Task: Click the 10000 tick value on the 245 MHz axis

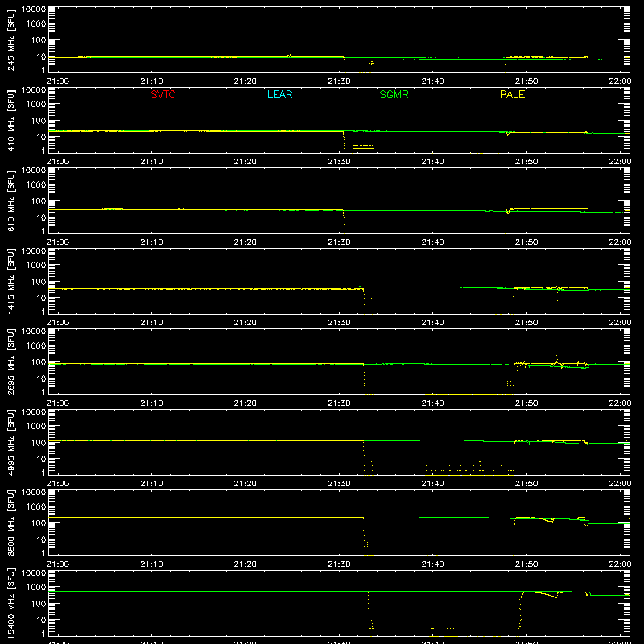Action: 34,10
